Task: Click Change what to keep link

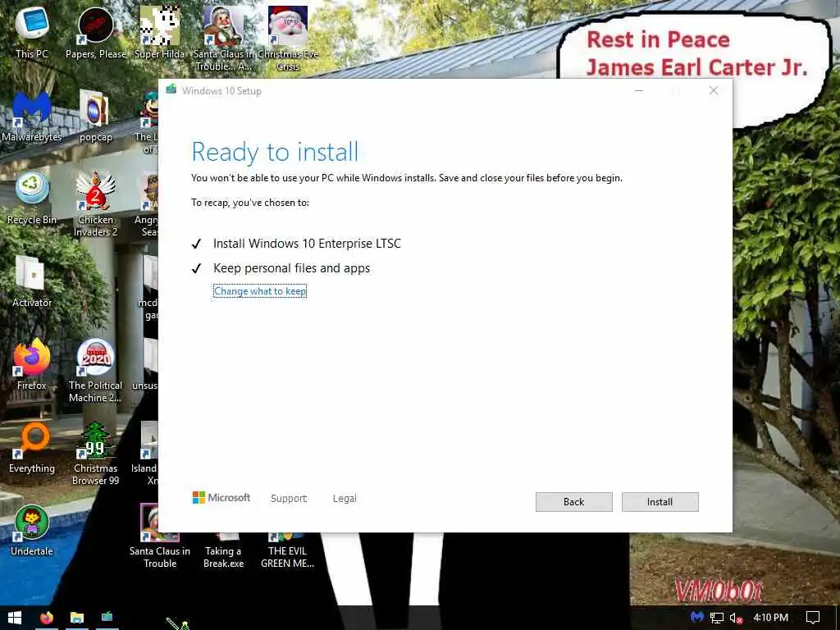Action: (x=260, y=291)
